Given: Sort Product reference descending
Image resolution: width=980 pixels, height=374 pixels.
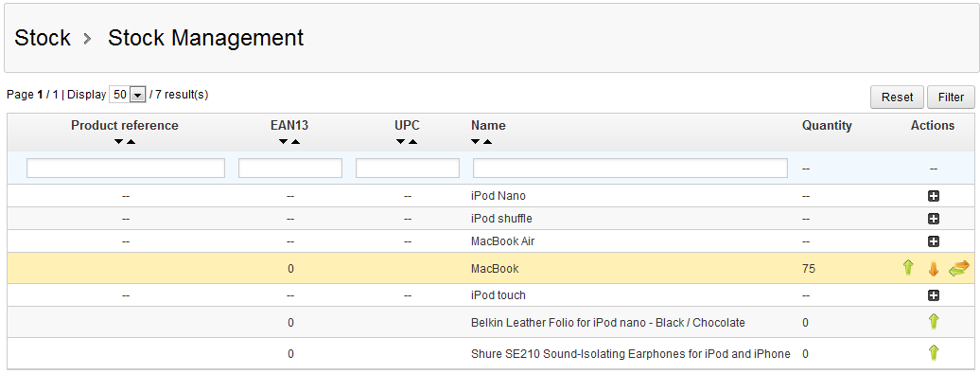Looking at the screenshot, I should pyautogui.click(x=119, y=142).
